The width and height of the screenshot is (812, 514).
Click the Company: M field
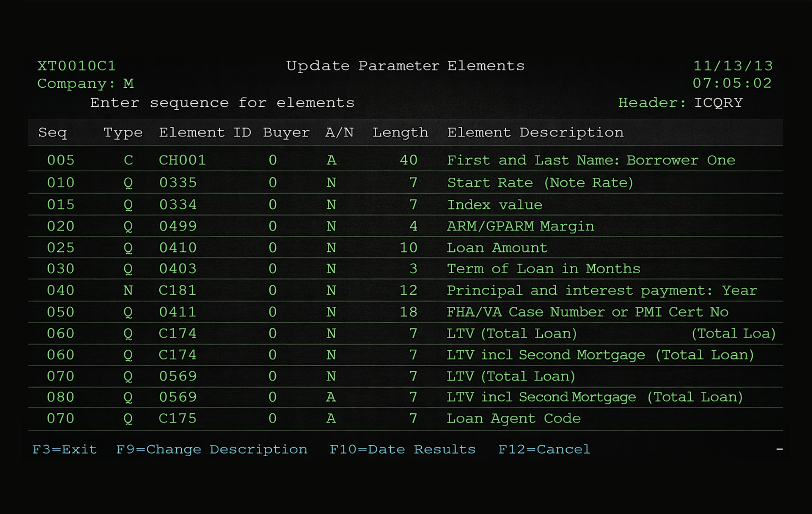click(x=85, y=84)
